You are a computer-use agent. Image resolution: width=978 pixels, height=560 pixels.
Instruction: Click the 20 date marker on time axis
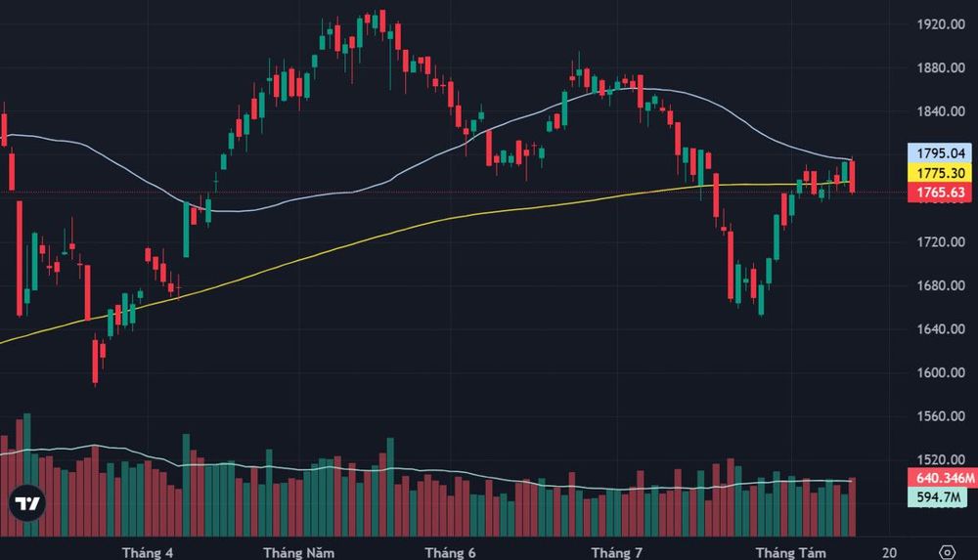click(x=889, y=552)
